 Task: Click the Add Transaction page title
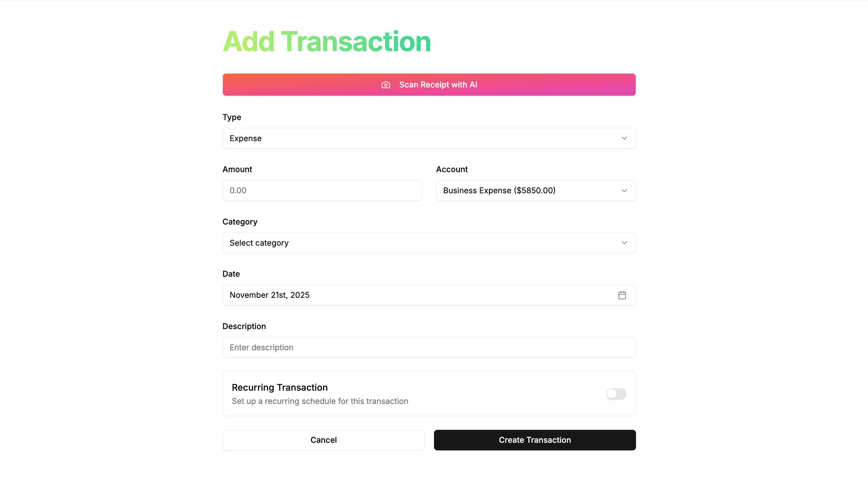tap(326, 41)
